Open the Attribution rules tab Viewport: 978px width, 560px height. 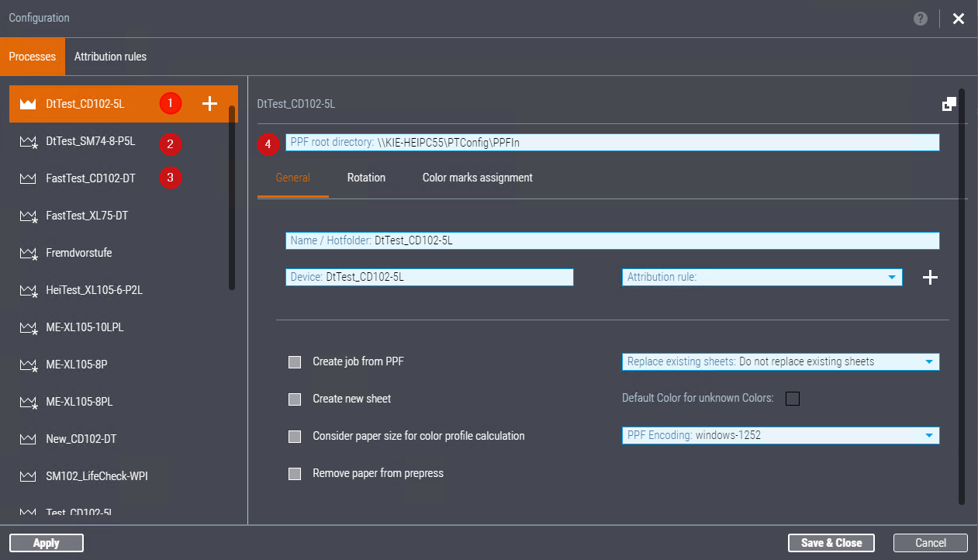(x=110, y=56)
